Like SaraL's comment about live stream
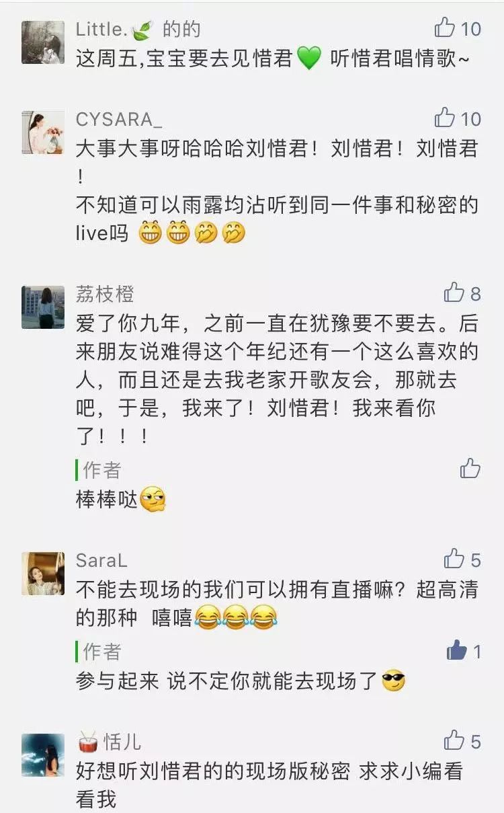Image resolution: width=504 pixels, height=813 pixels. pyautogui.click(x=454, y=559)
